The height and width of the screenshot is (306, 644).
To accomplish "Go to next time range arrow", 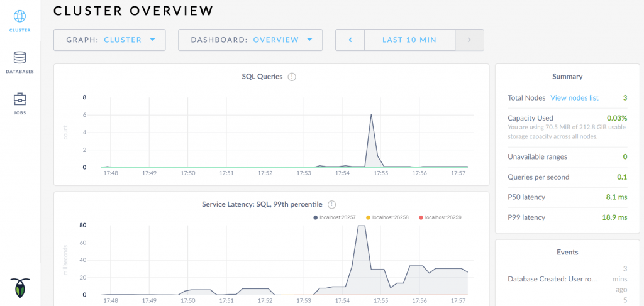I will click(469, 40).
